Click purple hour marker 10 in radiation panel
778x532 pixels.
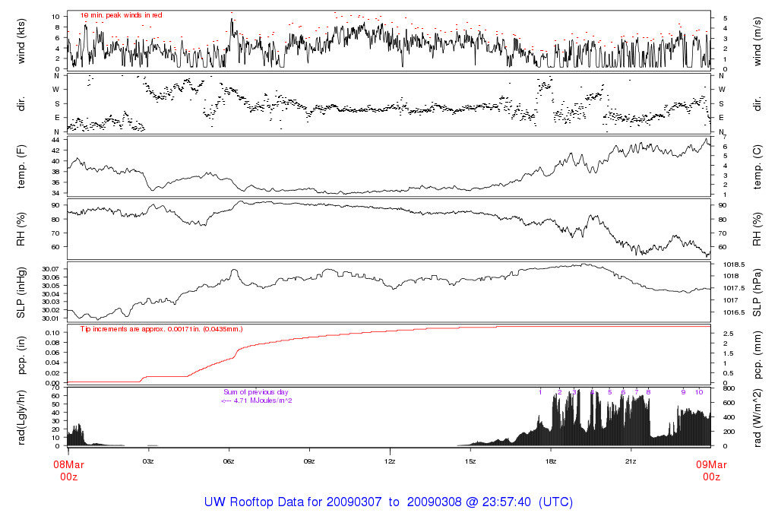699,392
